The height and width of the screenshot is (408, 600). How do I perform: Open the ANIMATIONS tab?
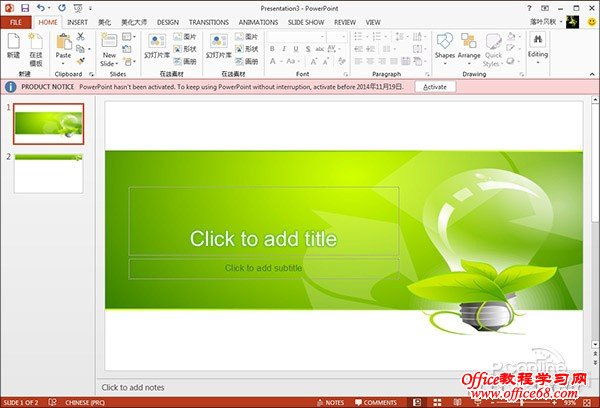258,22
